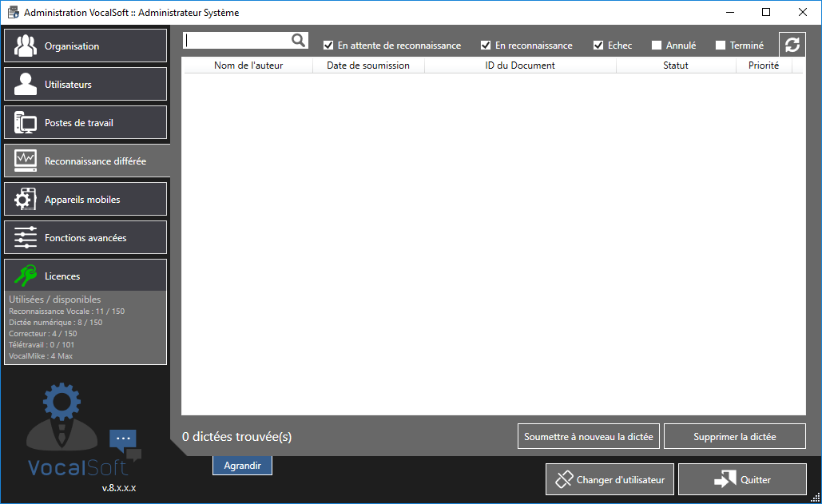Click the Changer d'utilisateur swap icon
822x504 pixels.
point(564,479)
